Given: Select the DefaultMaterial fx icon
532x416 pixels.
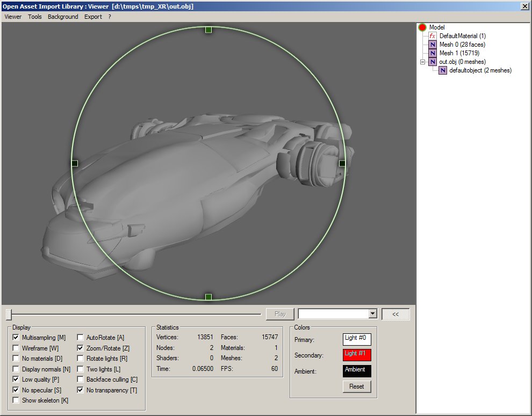Looking at the screenshot, I should (433, 36).
